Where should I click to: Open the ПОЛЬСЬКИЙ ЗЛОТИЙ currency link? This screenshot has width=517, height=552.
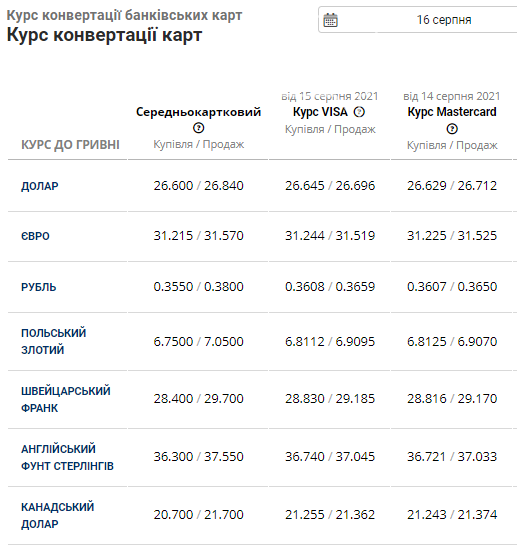point(53,341)
